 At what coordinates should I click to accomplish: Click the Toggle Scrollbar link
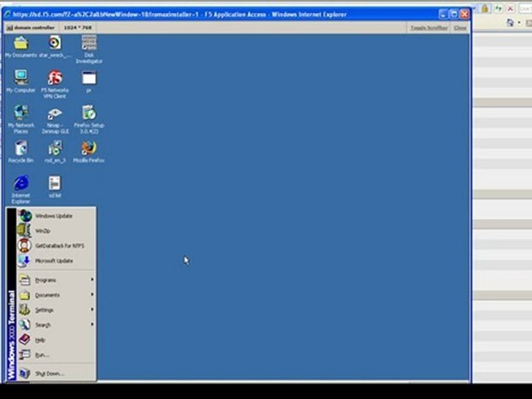[x=429, y=28]
